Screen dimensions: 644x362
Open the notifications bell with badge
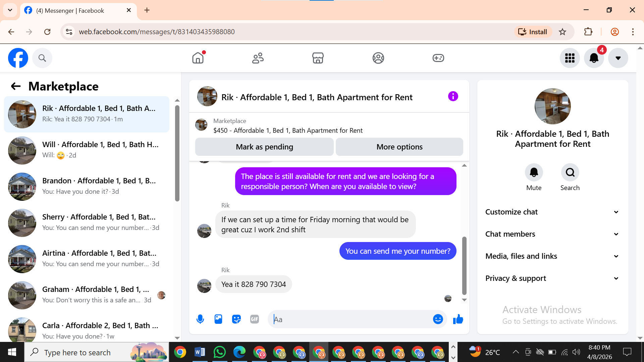coord(594,58)
